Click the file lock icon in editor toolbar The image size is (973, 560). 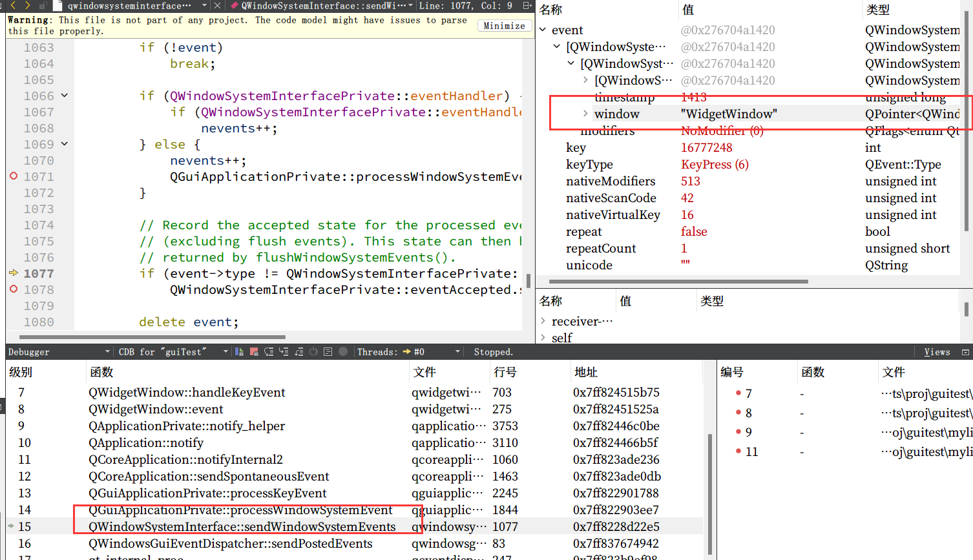[x=43, y=6]
